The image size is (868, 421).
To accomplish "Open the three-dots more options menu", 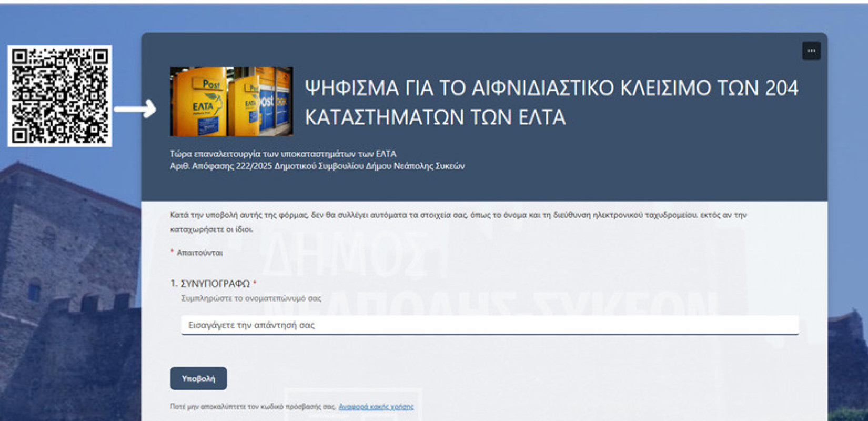I will point(811,51).
